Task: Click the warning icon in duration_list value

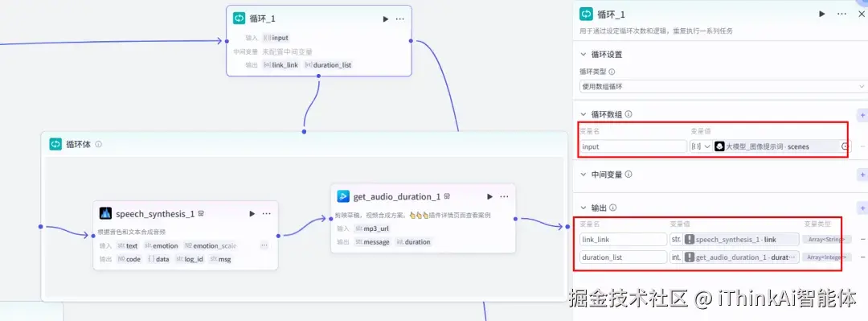Action: 690,257
